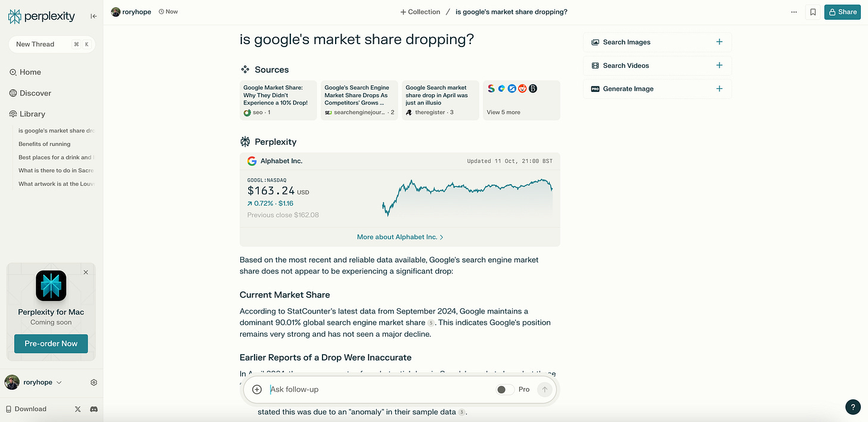
Task: Open user settings via the gear icon
Action: 94,382
